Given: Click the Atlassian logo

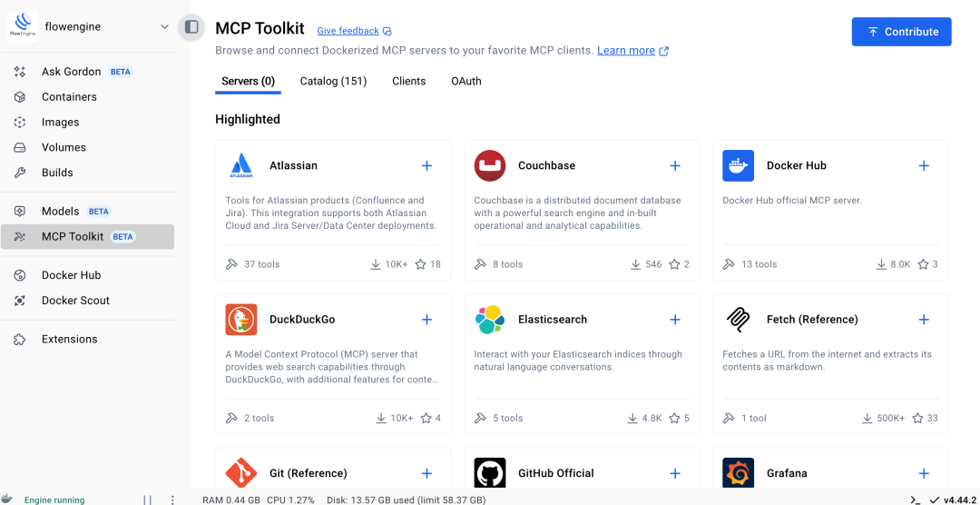Looking at the screenshot, I should pyautogui.click(x=241, y=166).
